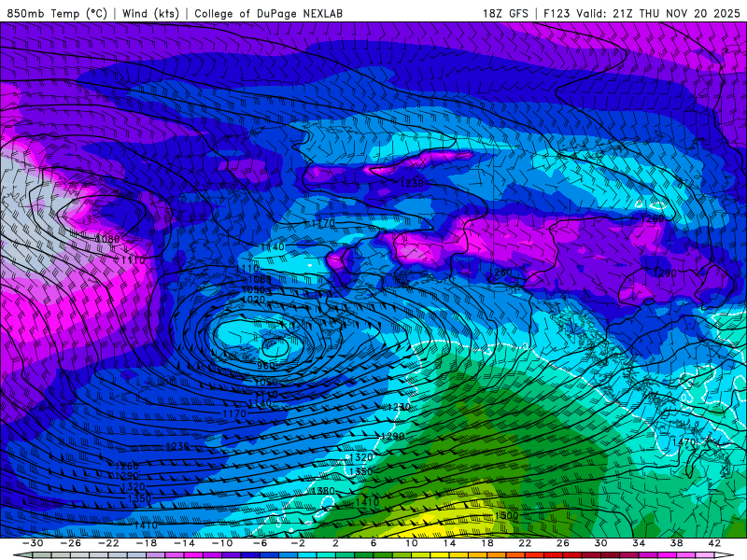
Task: Click the -30 value on the color scale
Action: (33, 543)
